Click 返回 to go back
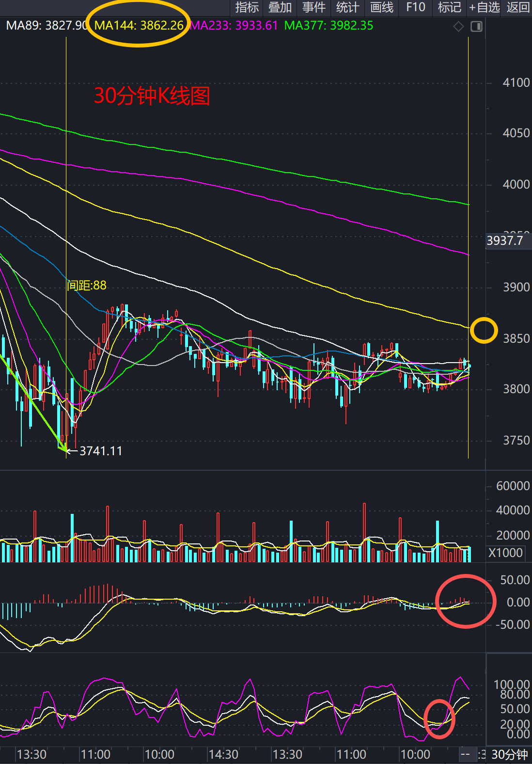Screen dimensions: 532x764 pos(518,7)
